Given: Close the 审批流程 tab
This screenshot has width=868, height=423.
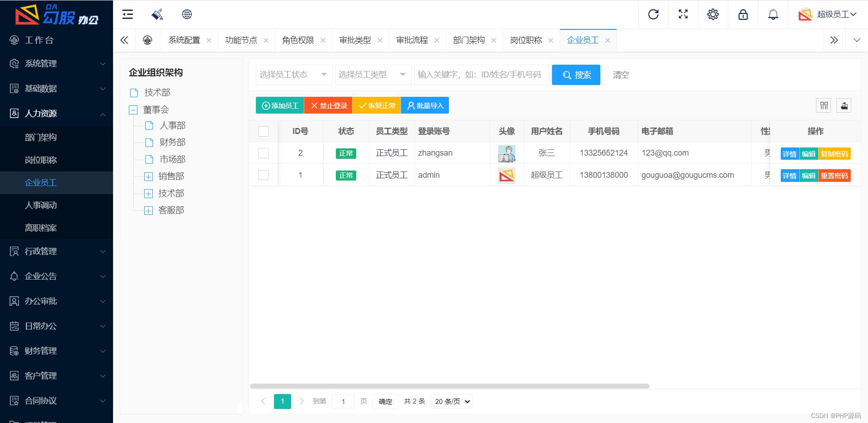Looking at the screenshot, I should point(437,40).
